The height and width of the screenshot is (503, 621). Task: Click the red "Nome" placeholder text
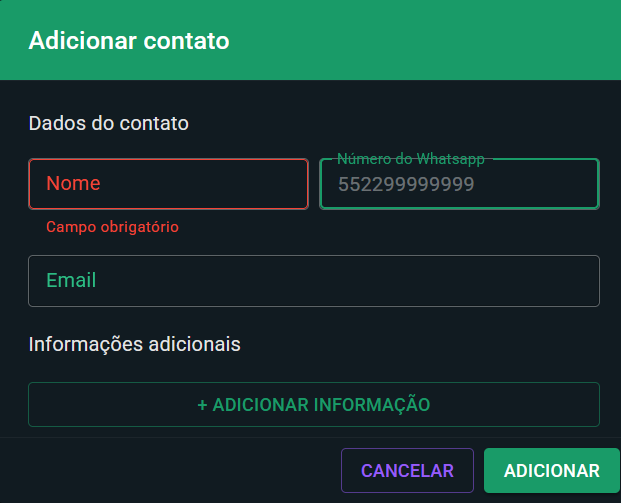(x=73, y=184)
